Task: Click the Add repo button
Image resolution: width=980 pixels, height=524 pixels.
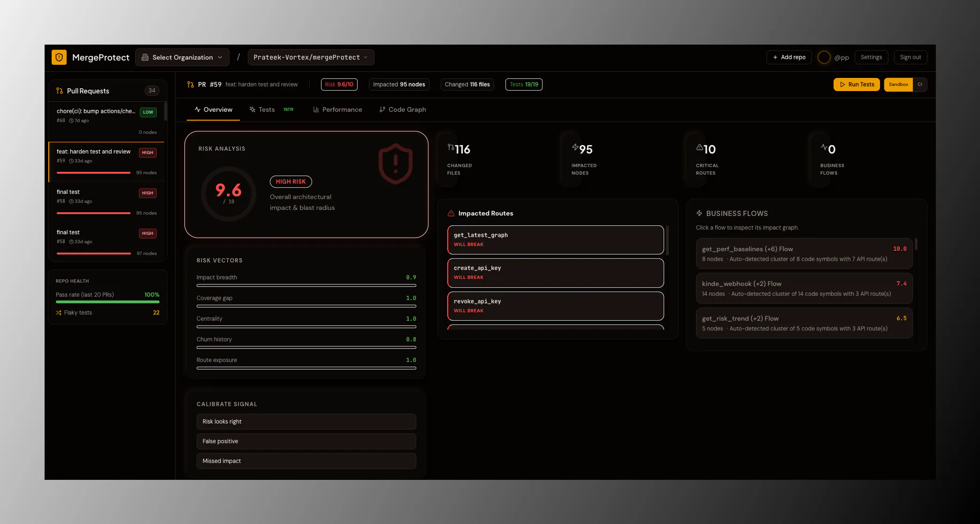Action: pos(789,57)
